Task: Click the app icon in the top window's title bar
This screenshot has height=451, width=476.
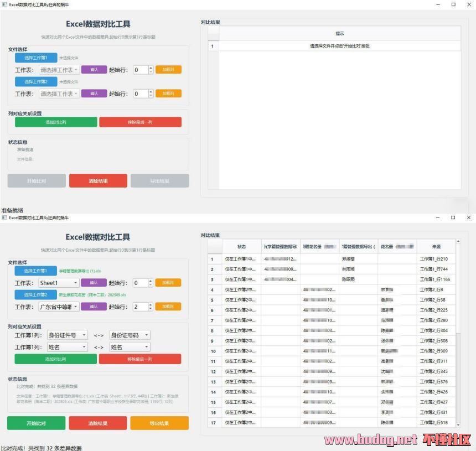Action: click(x=4, y=4)
